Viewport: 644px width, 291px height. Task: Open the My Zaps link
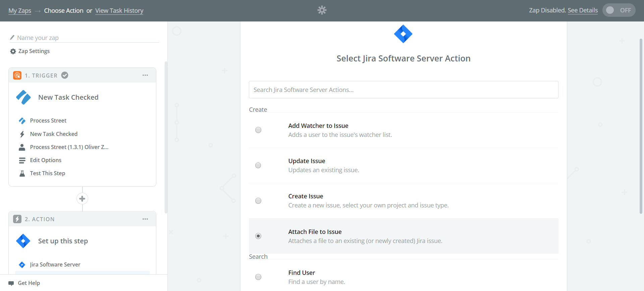(x=20, y=10)
